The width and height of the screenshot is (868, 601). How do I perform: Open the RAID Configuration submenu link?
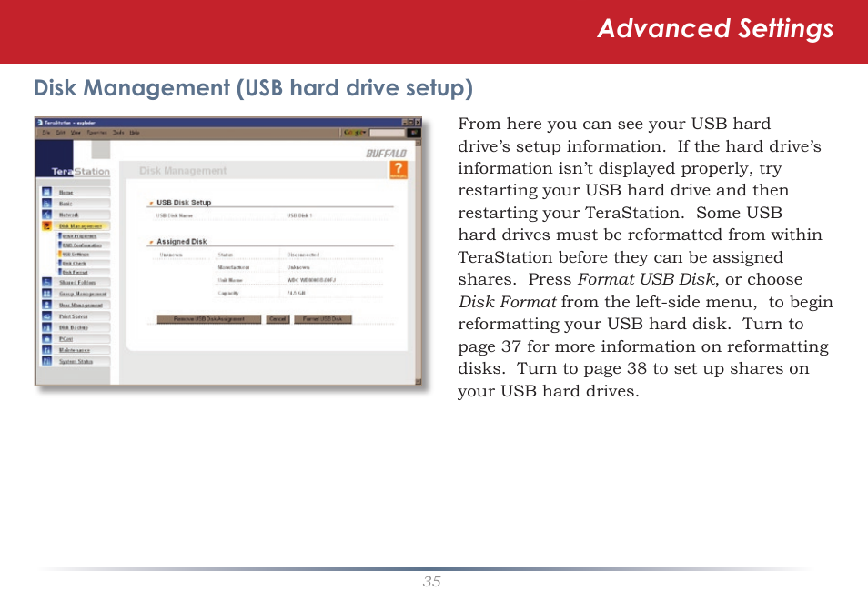(81, 245)
